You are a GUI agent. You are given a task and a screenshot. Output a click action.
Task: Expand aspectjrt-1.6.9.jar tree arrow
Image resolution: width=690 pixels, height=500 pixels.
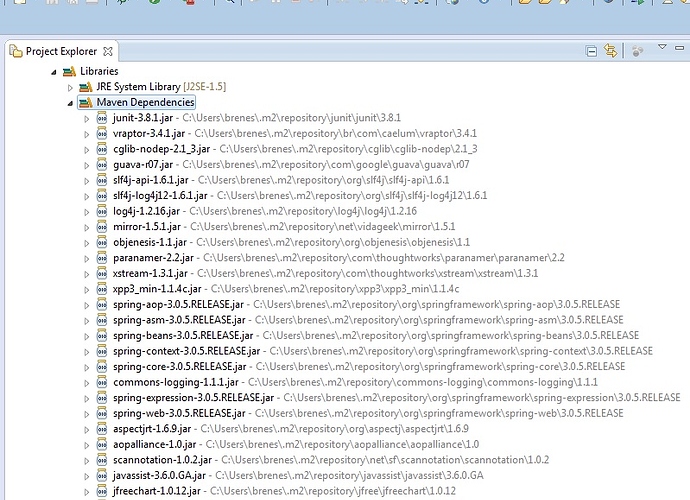tap(87, 430)
